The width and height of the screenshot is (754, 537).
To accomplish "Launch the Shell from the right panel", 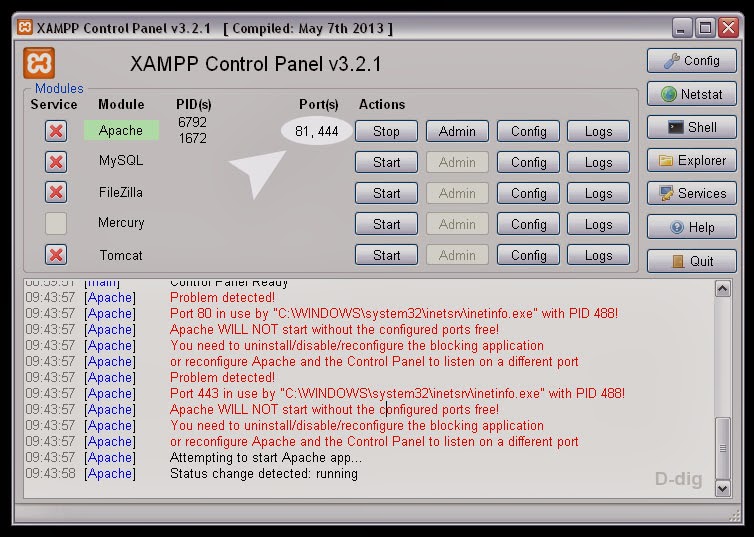I will (x=691, y=127).
